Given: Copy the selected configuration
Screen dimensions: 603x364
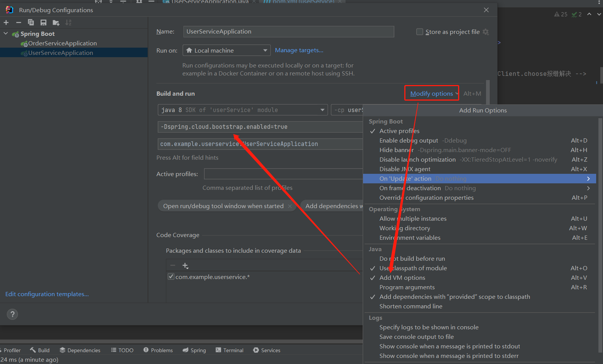Looking at the screenshot, I should (x=31, y=22).
